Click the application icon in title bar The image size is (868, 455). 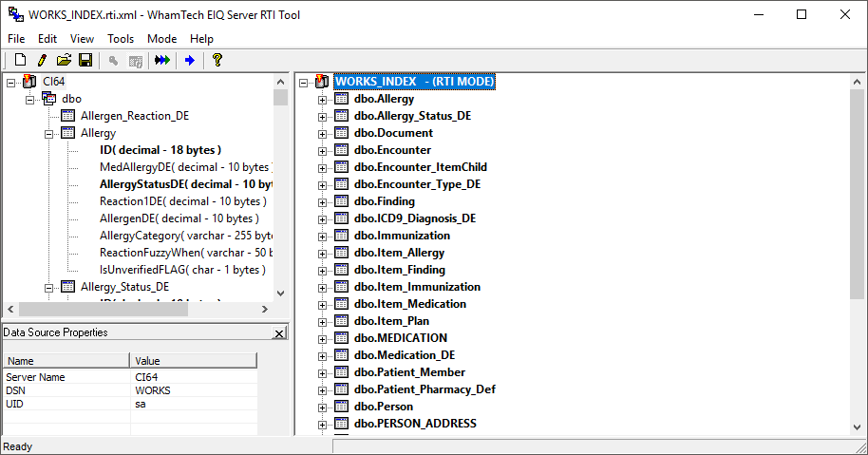point(16,14)
